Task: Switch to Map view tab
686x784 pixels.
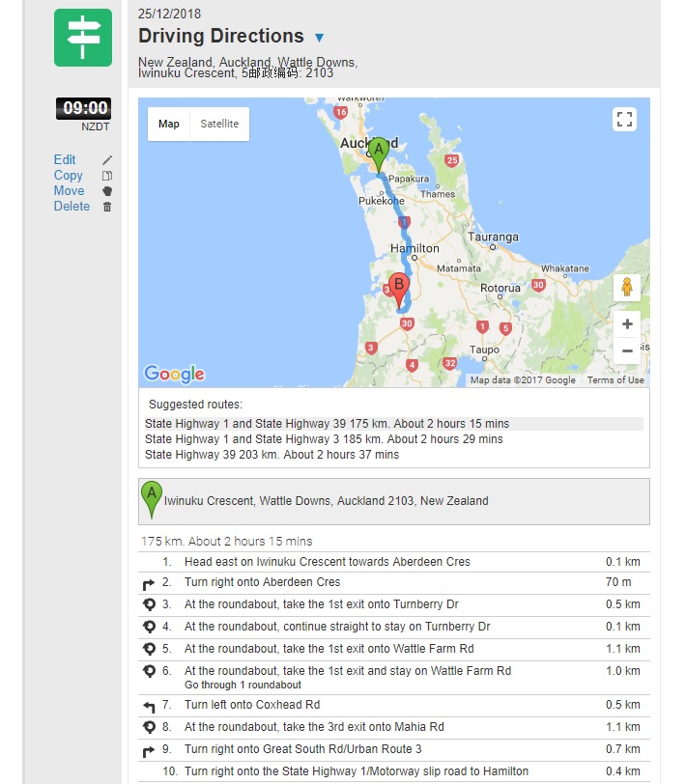Action: pos(169,124)
